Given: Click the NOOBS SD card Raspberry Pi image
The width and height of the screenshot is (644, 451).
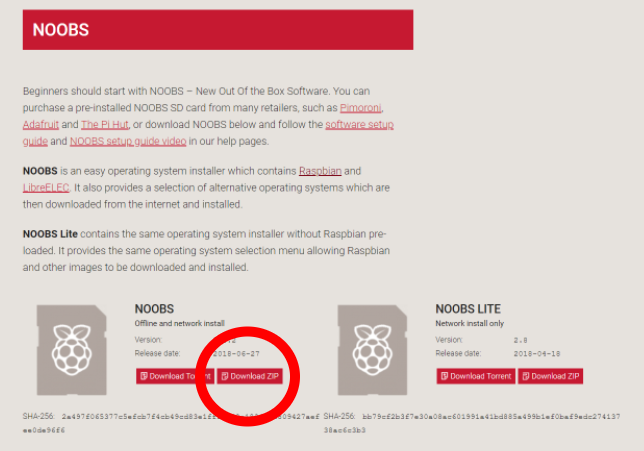Looking at the screenshot, I should point(71,350).
